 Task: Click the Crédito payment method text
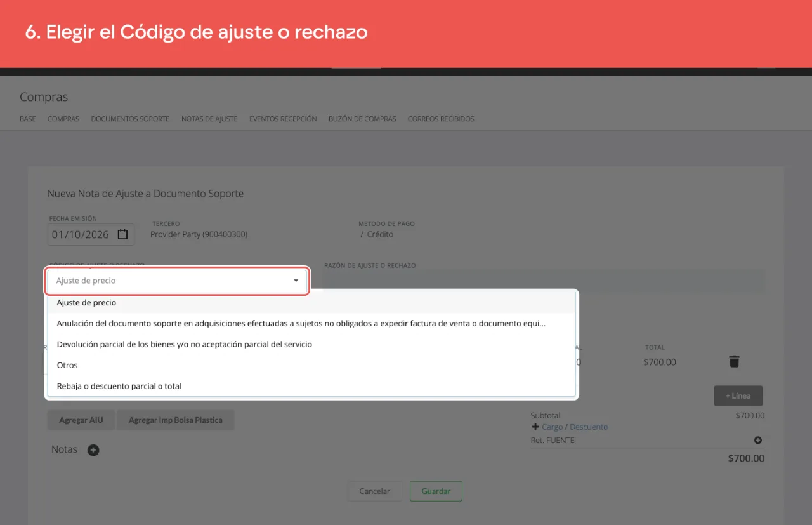point(380,234)
